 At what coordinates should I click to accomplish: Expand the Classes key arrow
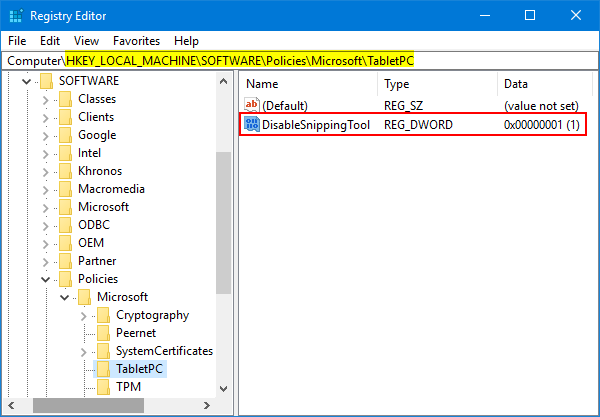pos(45,99)
